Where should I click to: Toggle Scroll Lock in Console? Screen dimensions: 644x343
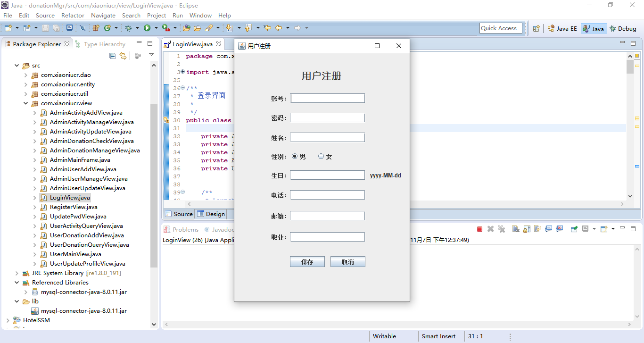[x=527, y=229]
